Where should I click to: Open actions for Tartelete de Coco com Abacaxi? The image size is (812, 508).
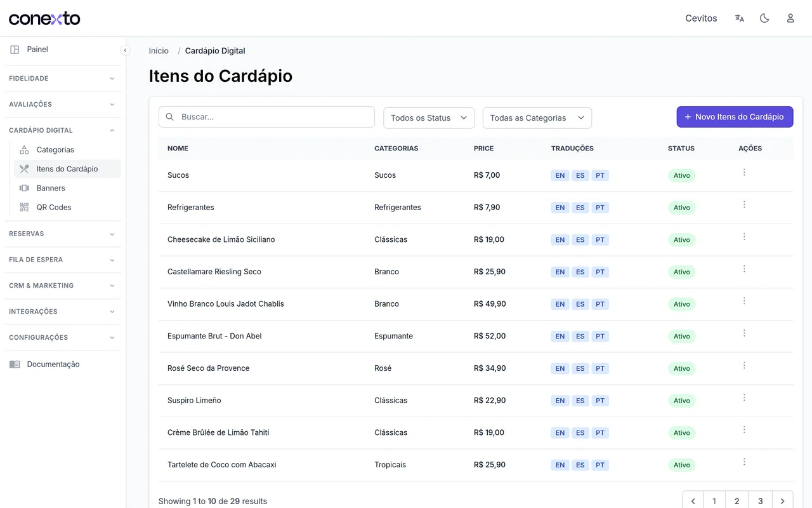click(x=744, y=462)
